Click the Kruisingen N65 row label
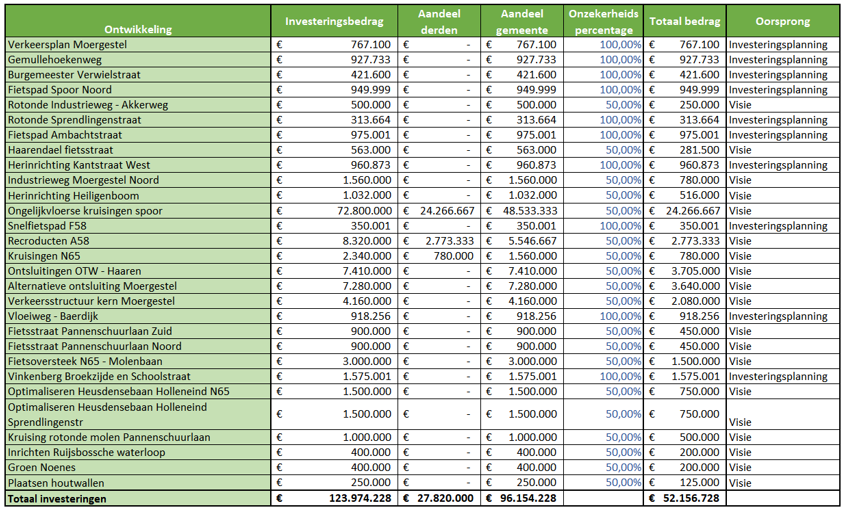This screenshot has width=844, height=512. (44, 256)
